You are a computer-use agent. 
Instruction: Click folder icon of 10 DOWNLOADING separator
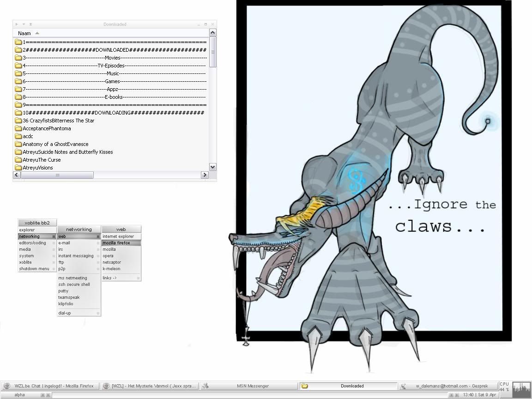(x=18, y=113)
